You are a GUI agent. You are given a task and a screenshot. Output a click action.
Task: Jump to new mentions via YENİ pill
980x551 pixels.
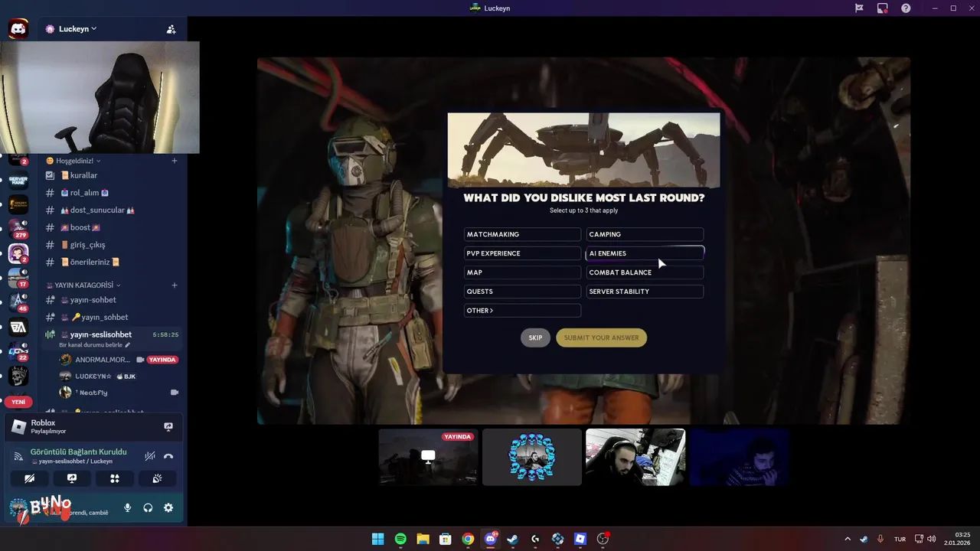click(18, 402)
